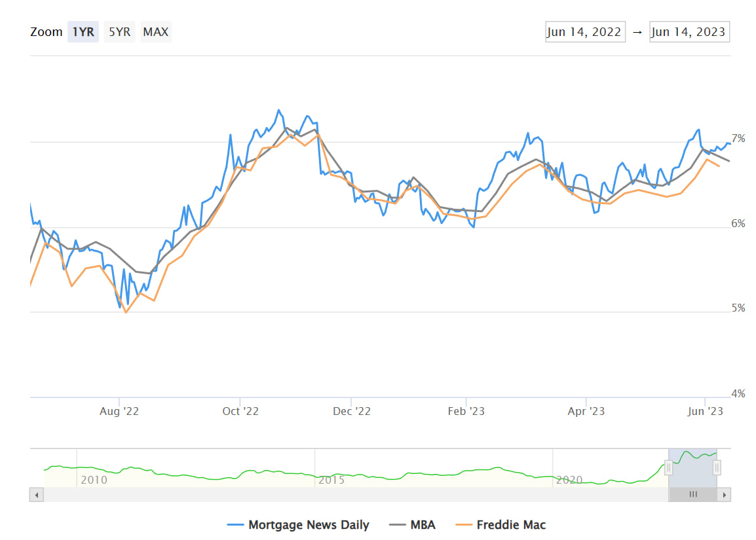The width and height of the screenshot is (756, 540).
Task: Click the Oct '22 axis label
Action: click(x=240, y=412)
